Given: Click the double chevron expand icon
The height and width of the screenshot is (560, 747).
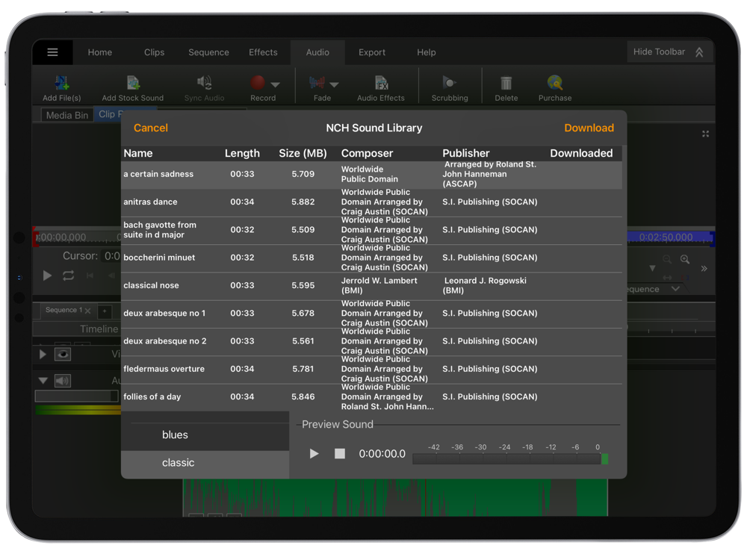Looking at the screenshot, I should click(x=704, y=269).
